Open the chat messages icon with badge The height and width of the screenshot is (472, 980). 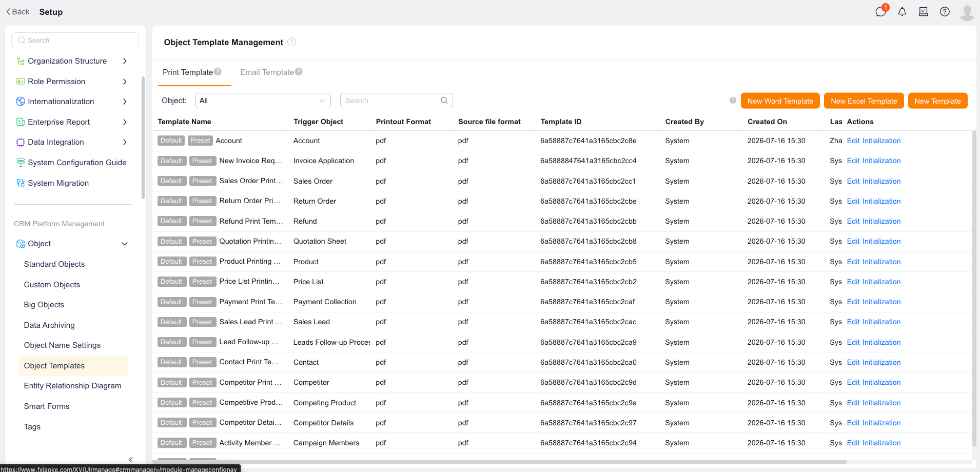point(881,12)
